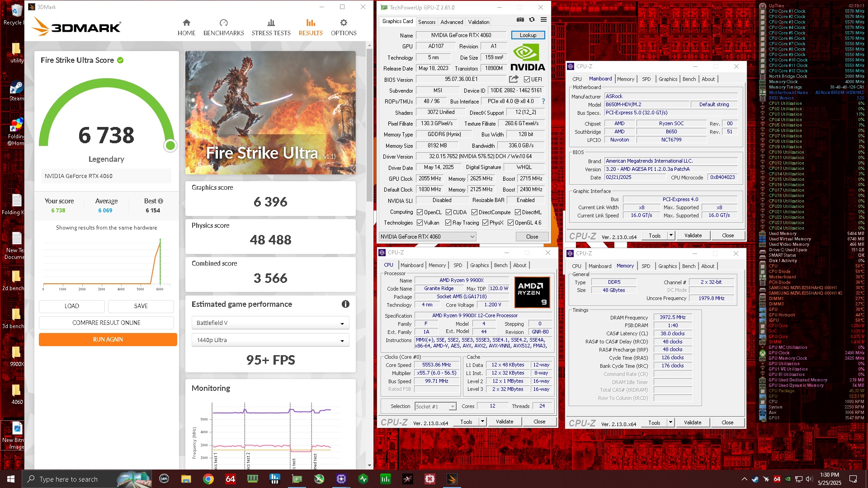Screen dimensions: 868x488
Task: Click the info icon next to Best score
Action: point(160,201)
